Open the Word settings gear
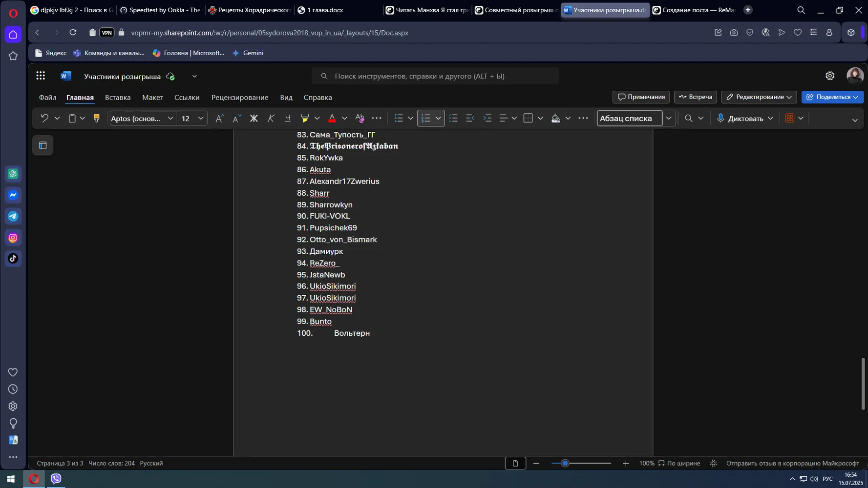Image resolution: width=868 pixels, height=488 pixels. 830,76
